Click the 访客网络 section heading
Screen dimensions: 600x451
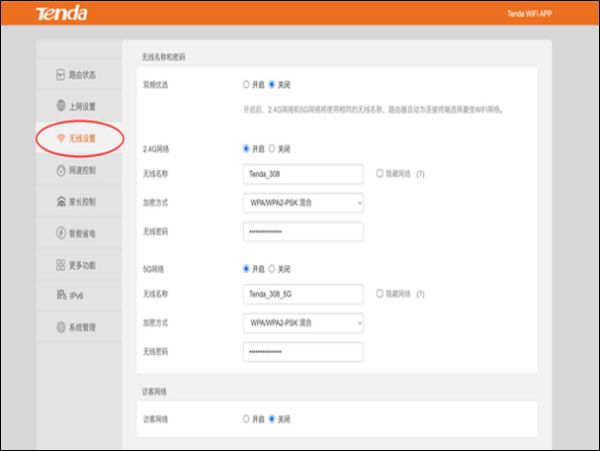tap(154, 391)
